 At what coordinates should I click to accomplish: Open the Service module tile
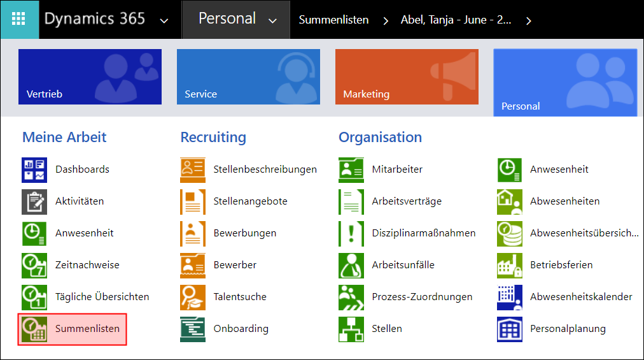point(248,76)
